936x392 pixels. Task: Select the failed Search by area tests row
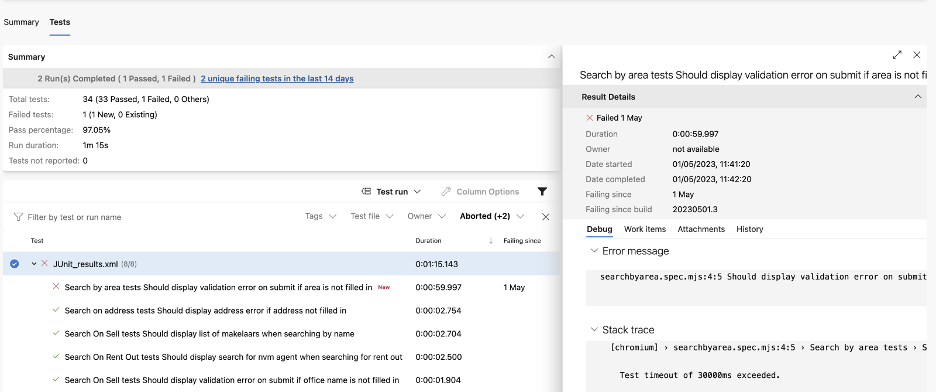tap(282, 287)
